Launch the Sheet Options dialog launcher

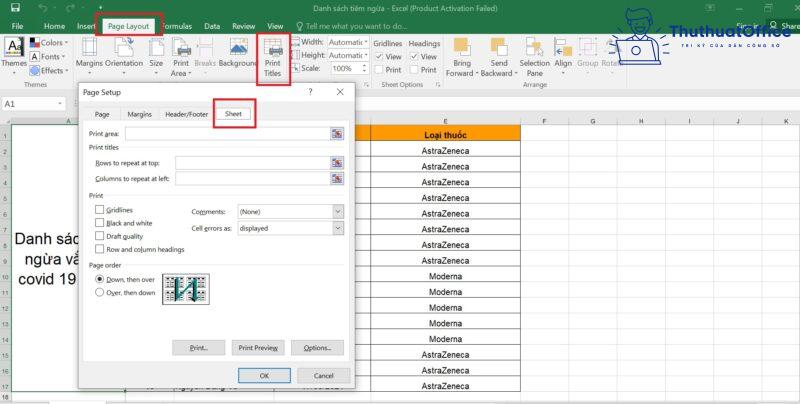(438, 85)
